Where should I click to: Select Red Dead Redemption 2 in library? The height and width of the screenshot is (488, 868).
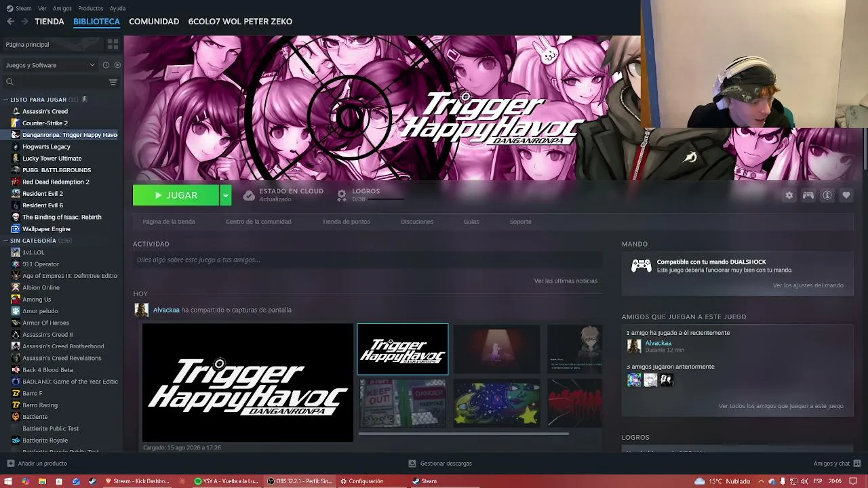[56, 182]
